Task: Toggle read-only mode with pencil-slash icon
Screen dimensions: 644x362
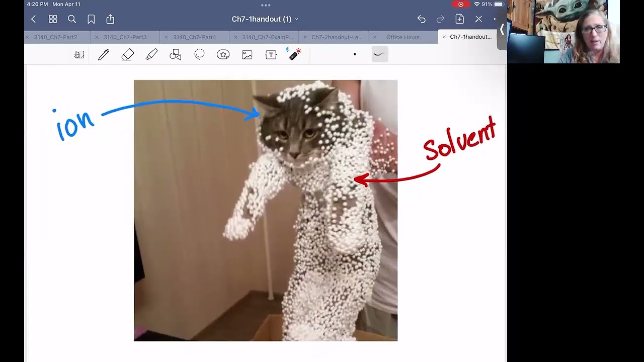Action: [x=478, y=19]
